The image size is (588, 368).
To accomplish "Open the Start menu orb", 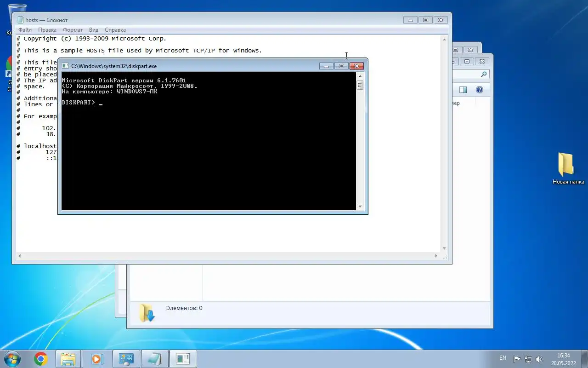I will click(x=12, y=359).
